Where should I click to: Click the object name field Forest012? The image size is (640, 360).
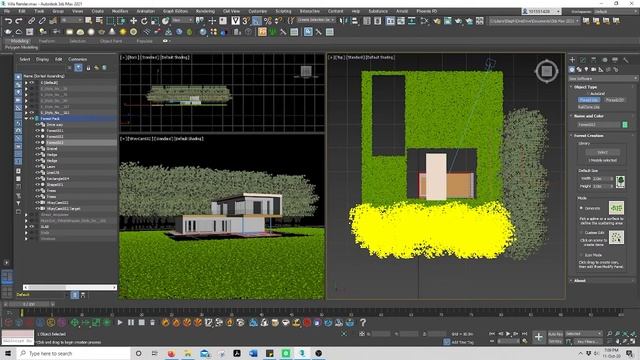[x=598, y=124]
